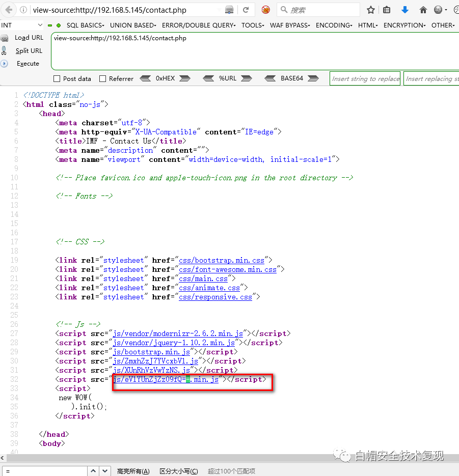
Task: Click the bookmark star icon
Action: 371,10
